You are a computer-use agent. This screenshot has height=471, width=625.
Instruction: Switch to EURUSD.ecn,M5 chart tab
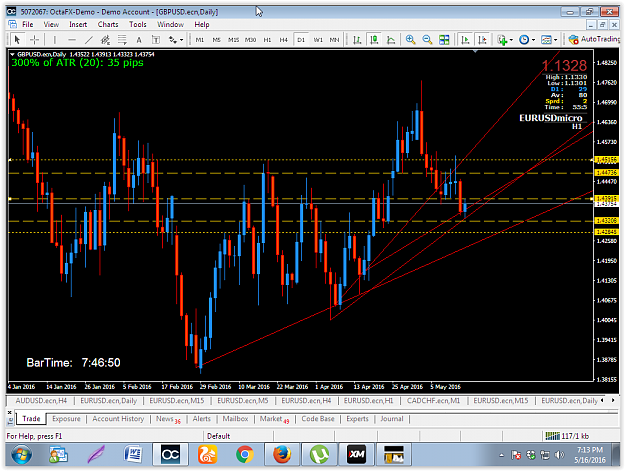pos(242,400)
